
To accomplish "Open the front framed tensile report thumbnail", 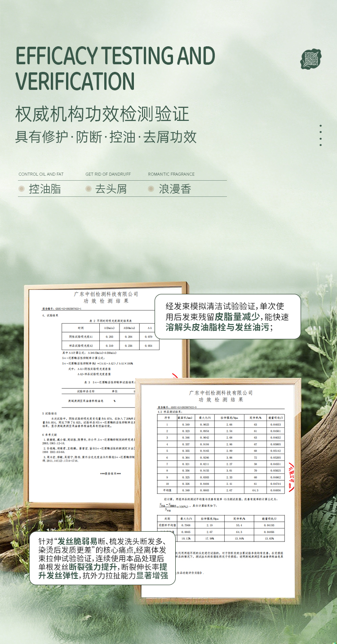I will 218,491.
